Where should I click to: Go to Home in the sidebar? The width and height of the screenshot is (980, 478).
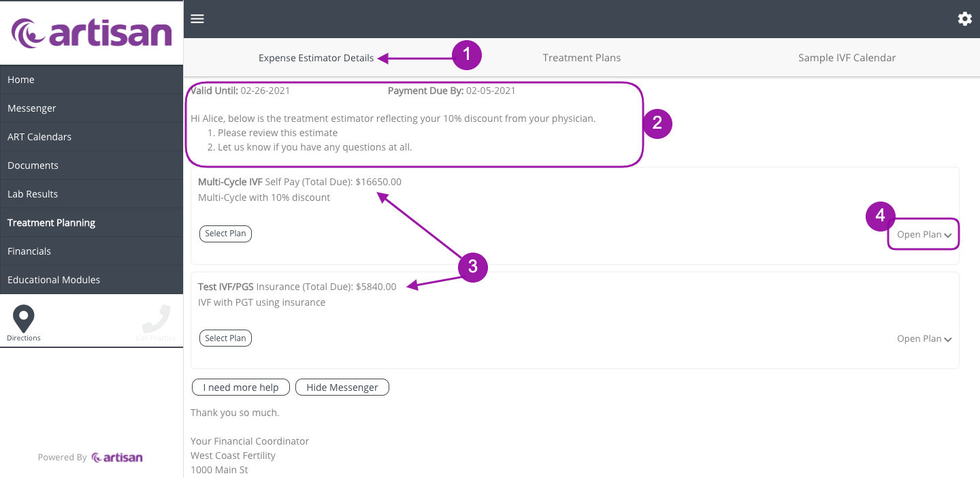tap(21, 80)
